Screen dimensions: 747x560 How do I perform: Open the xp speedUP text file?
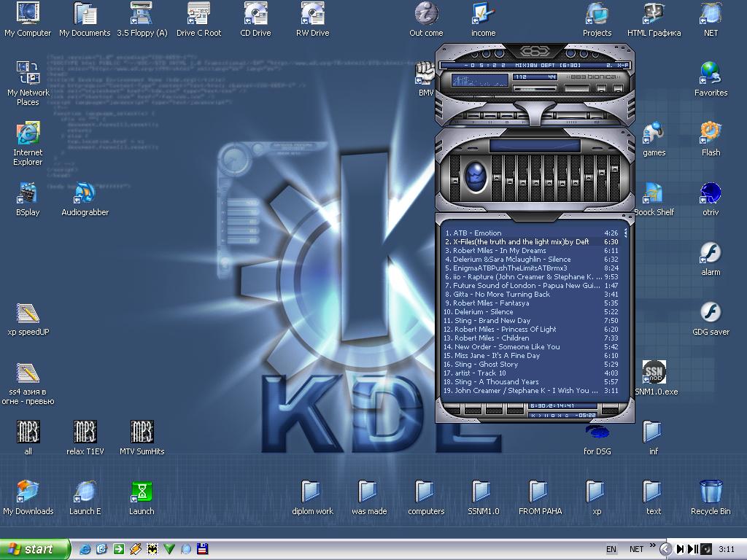point(28,319)
